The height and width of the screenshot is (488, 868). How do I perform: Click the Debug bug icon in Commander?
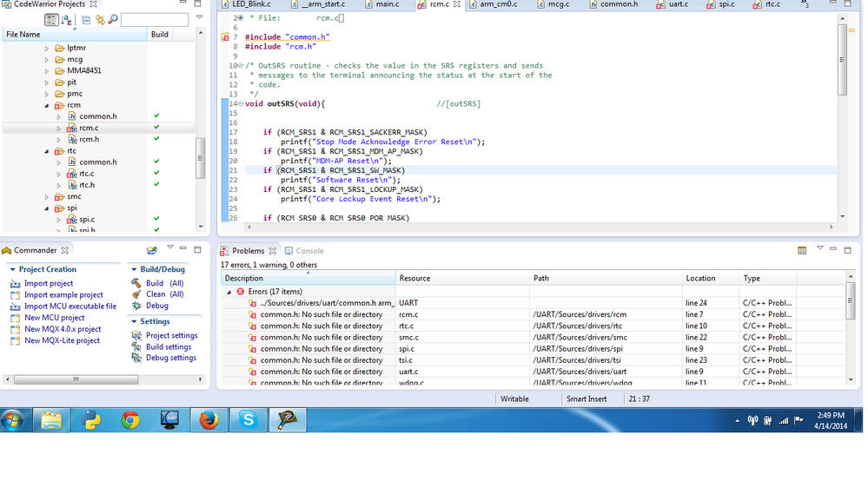click(136, 306)
